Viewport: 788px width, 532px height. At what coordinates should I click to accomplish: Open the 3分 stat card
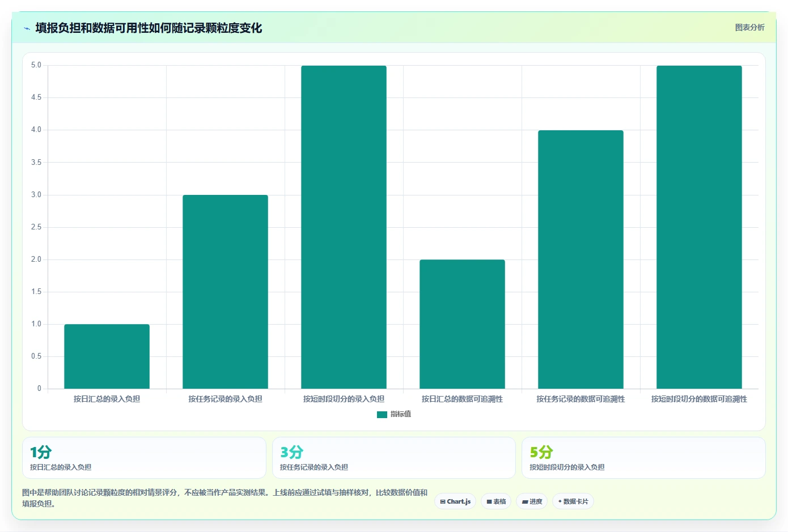point(394,458)
